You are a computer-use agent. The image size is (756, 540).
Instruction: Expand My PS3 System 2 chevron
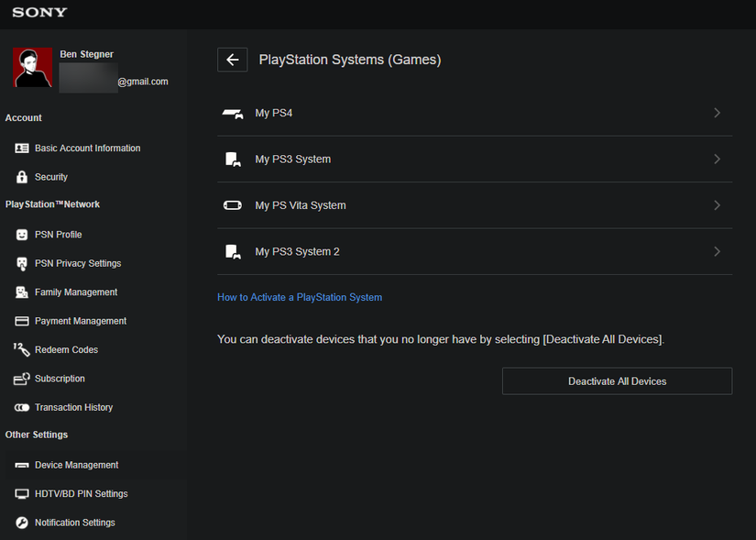717,251
